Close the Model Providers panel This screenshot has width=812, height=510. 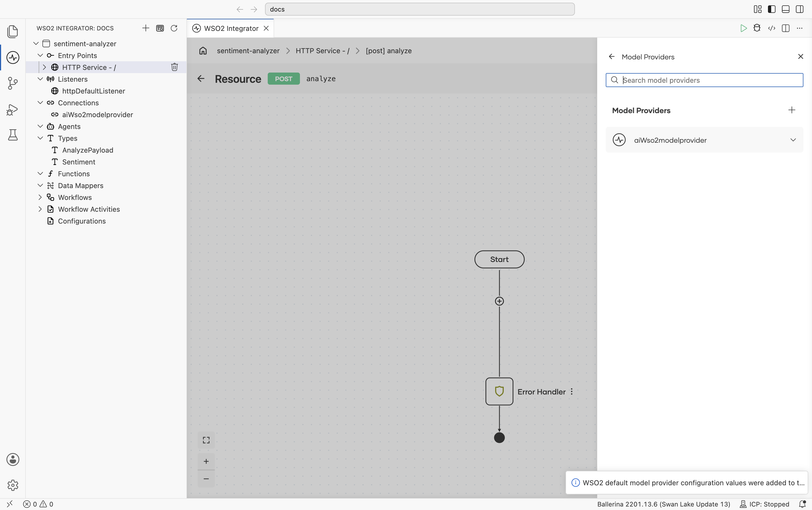800,57
